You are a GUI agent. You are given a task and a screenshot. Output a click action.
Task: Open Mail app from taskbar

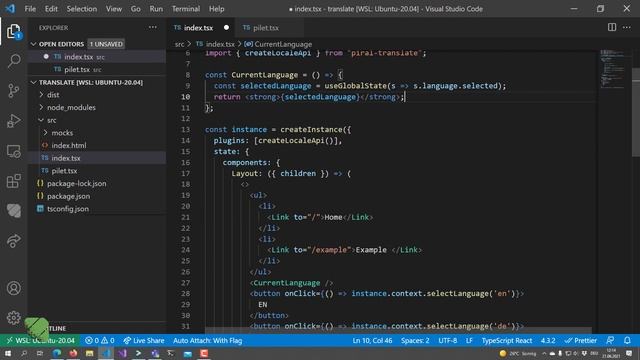coord(187,353)
